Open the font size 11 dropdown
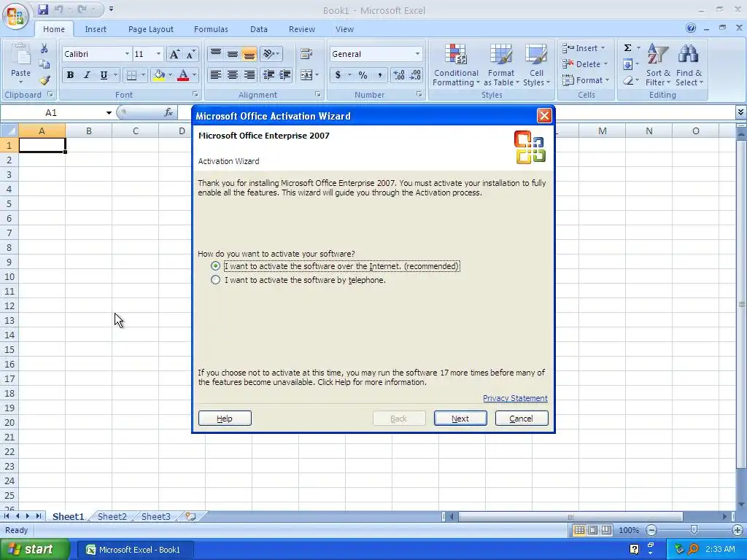The image size is (747, 560). click(x=158, y=54)
